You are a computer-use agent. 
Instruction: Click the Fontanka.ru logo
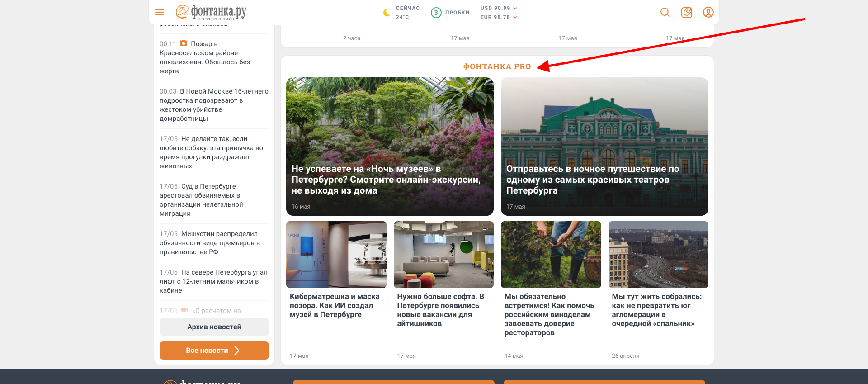[211, 12]
